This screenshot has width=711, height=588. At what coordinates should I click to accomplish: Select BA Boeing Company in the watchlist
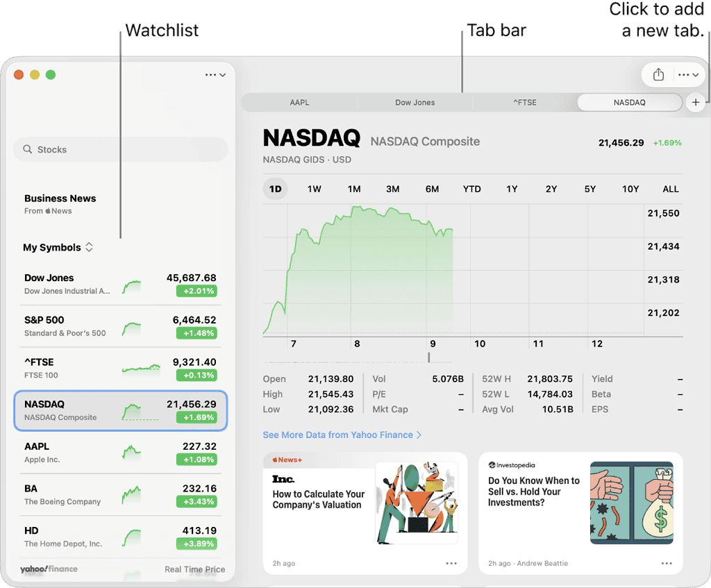[121, 495]
